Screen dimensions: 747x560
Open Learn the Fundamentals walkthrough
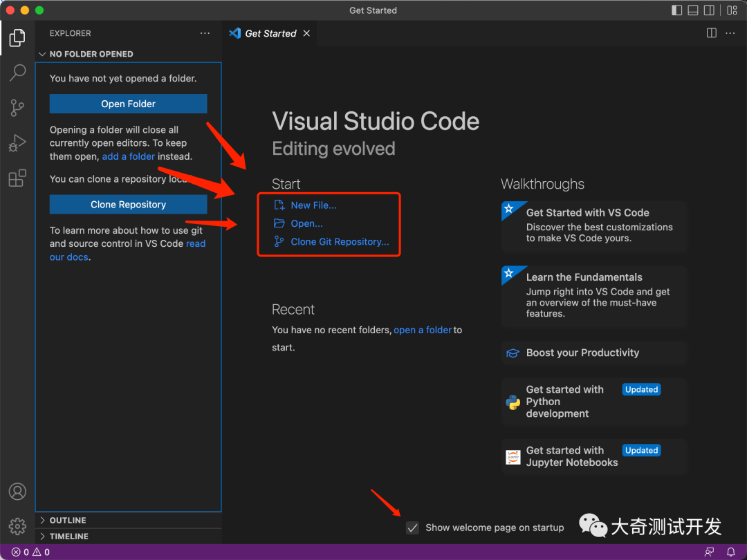click(593, 296)
